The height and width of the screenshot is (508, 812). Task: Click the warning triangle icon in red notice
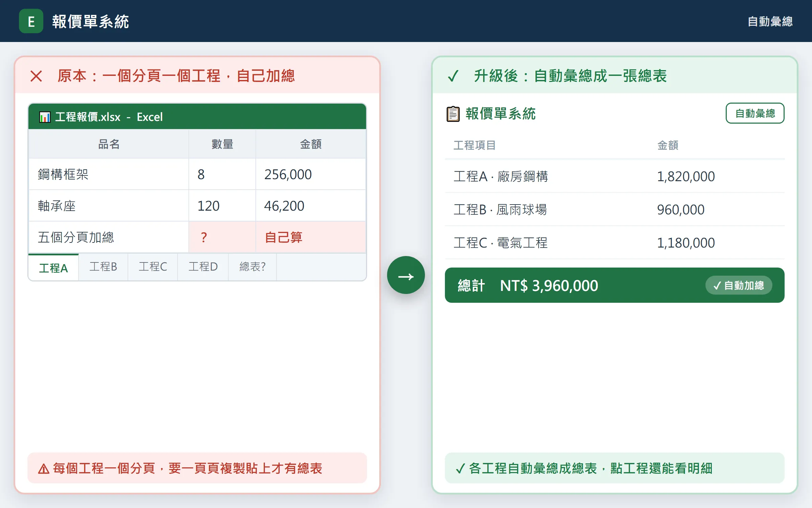pos(44,469)
